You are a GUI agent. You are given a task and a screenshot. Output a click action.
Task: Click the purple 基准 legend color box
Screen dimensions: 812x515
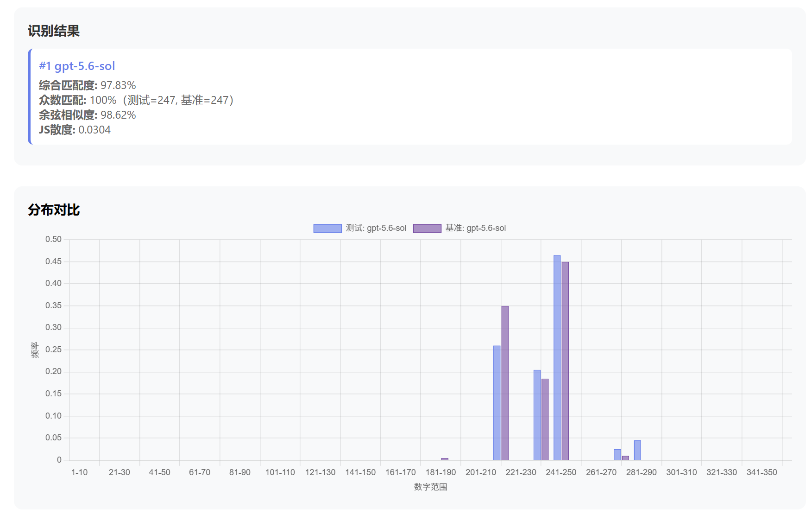click(427, 228)
